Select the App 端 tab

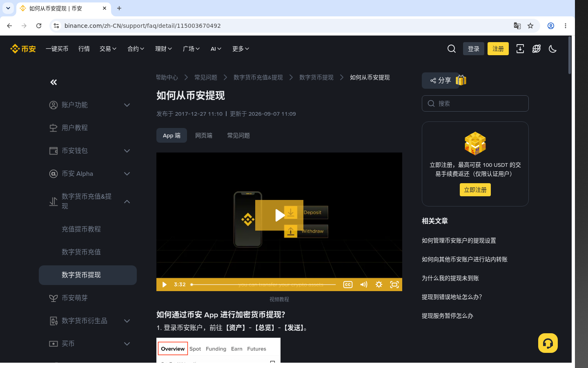(x=171, y=135)
